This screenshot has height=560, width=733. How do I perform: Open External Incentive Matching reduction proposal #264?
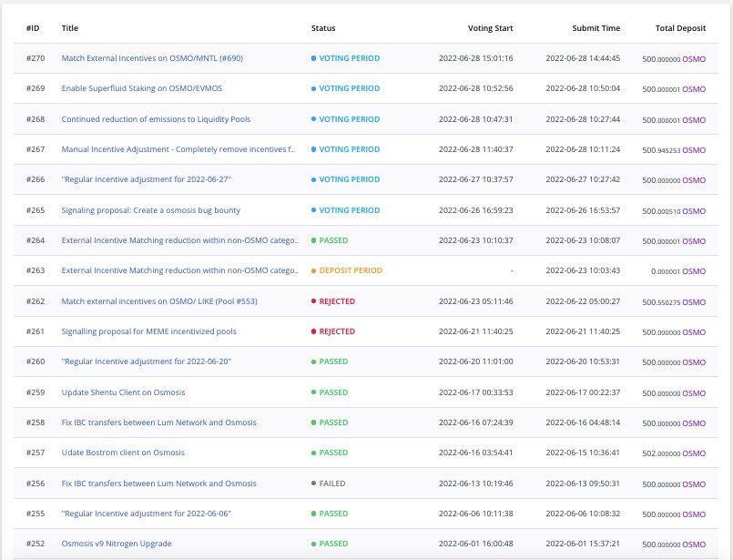[x=180, y=240]
